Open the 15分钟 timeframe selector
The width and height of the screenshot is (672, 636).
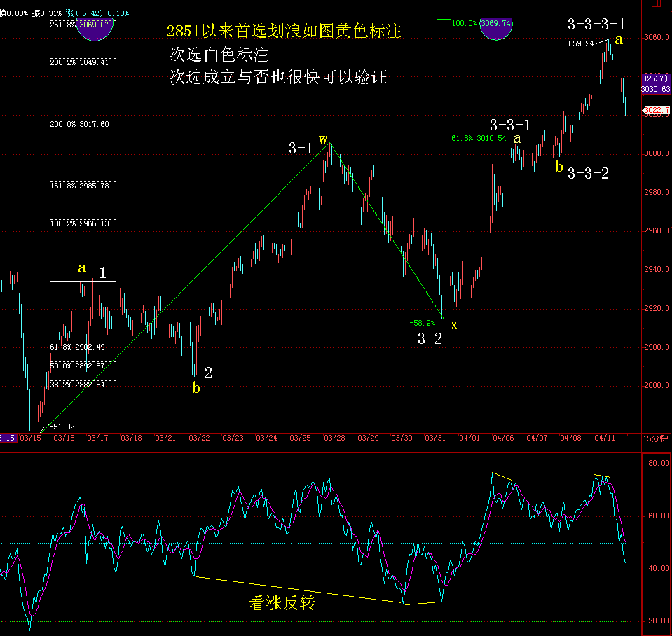coord(656,438)
